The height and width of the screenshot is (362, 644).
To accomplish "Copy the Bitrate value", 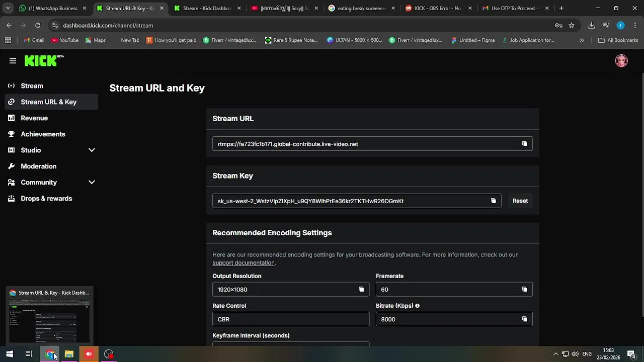I will click(525, 319).
